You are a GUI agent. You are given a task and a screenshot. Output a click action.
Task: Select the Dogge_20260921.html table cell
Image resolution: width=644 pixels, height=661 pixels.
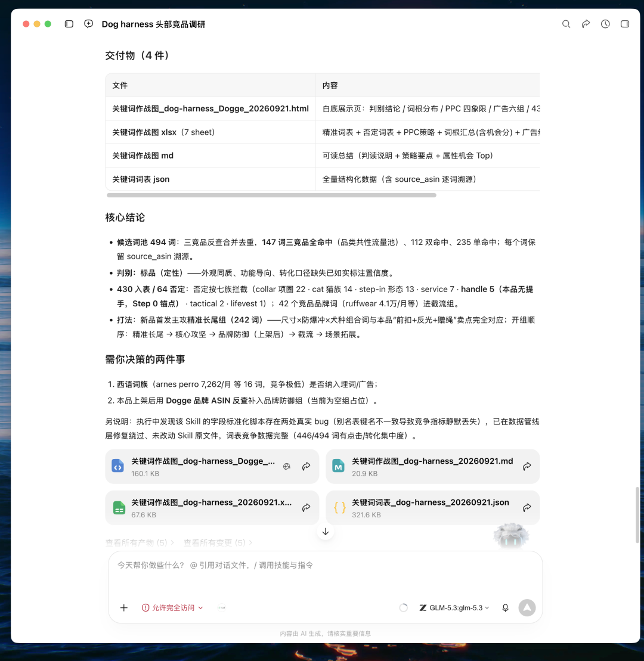coord(210,108)
